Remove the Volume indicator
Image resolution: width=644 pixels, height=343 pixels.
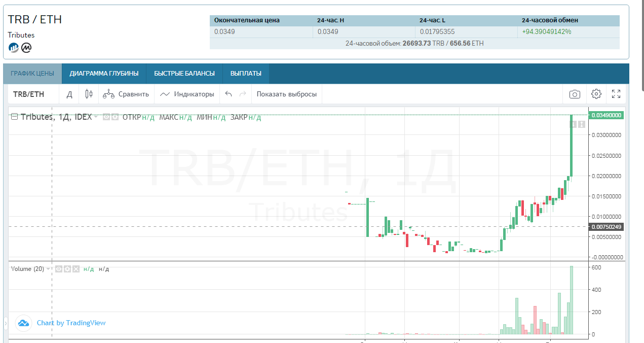[x=75, y=269]
